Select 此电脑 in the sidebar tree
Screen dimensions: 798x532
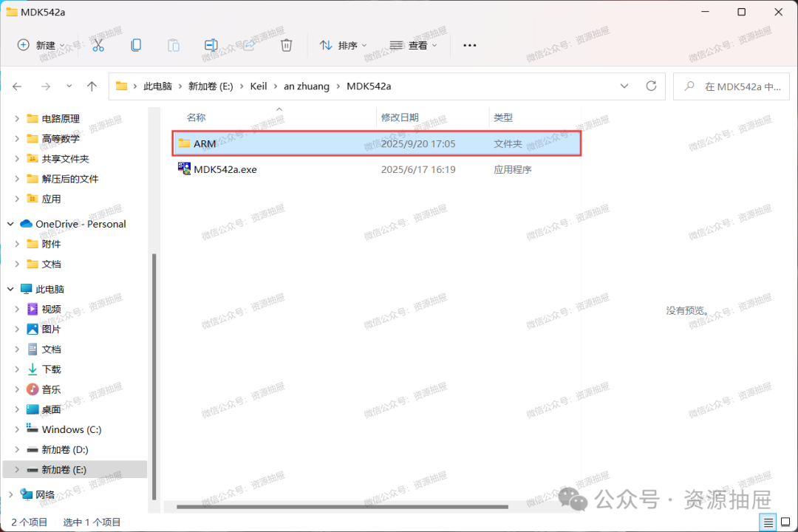tap(50, 289)
